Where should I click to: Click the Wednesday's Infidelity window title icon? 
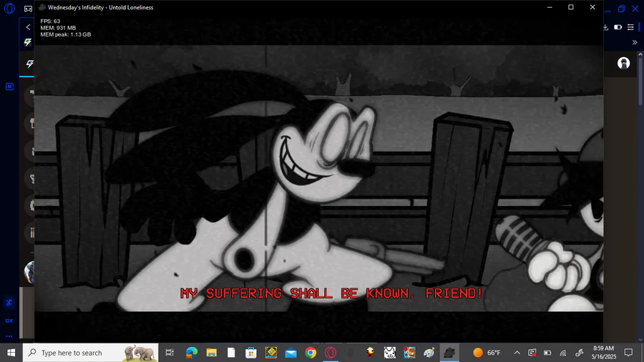point(42,7)
